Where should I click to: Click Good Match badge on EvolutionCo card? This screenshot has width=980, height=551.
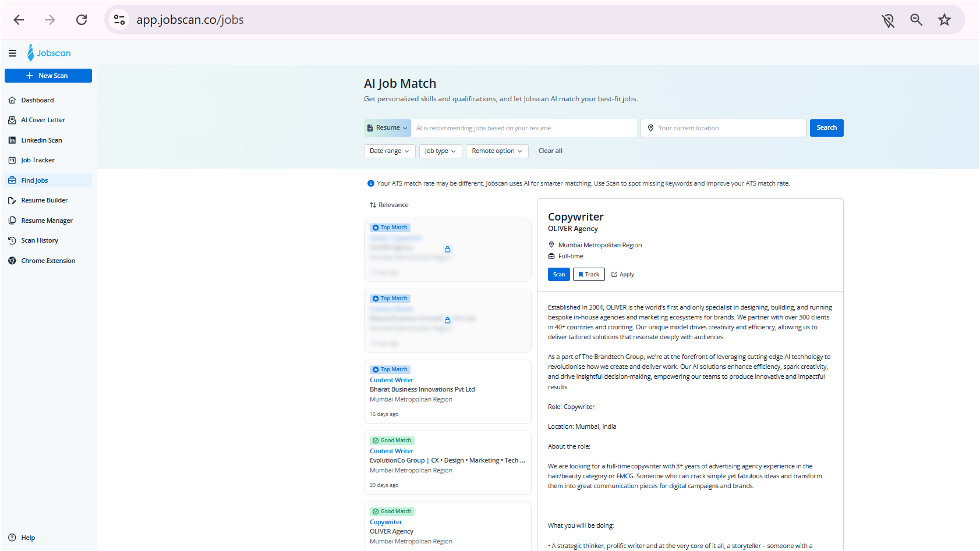click(x=392, y=440)
